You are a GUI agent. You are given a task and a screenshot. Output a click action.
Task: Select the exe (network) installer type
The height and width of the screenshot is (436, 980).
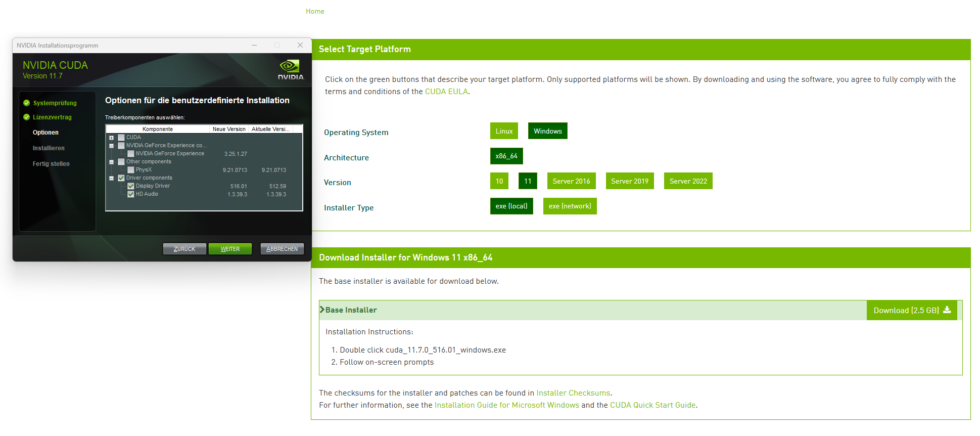pos(570,206)
